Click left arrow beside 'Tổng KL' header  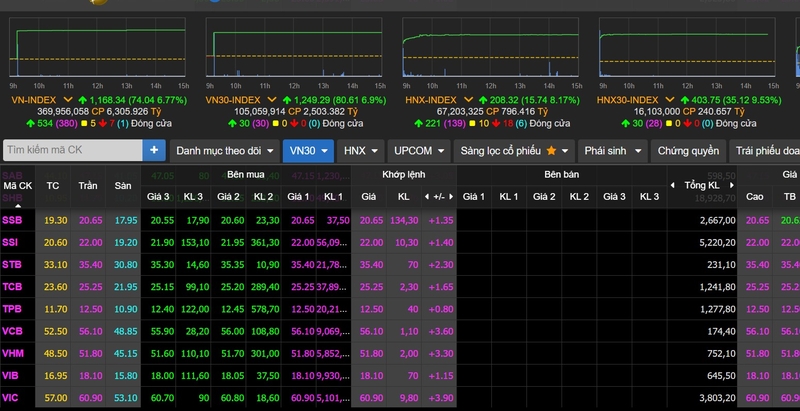coord(672,186)
